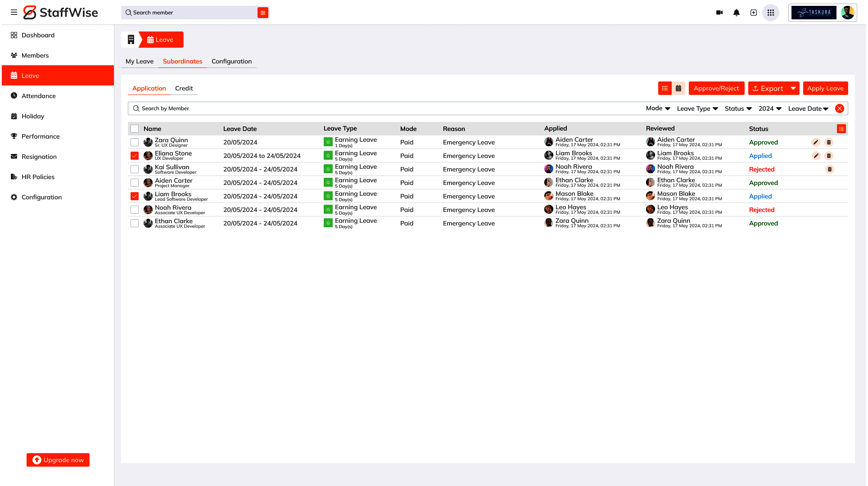Image resolution: width=868 pixels, height=486 pixels.
Task: Switch to calendar view icon
Action: pos(678,88)
